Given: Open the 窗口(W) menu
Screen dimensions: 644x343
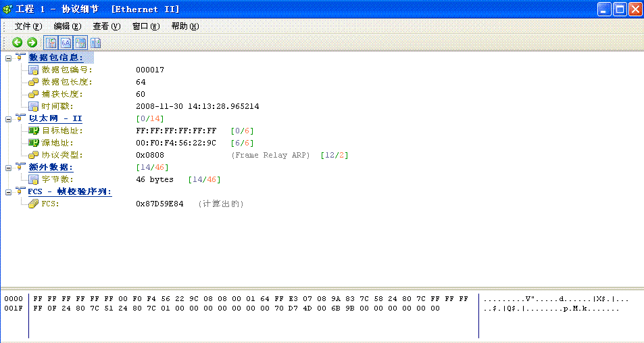Looking at the screenshot, I should click(x=146, y=26).
